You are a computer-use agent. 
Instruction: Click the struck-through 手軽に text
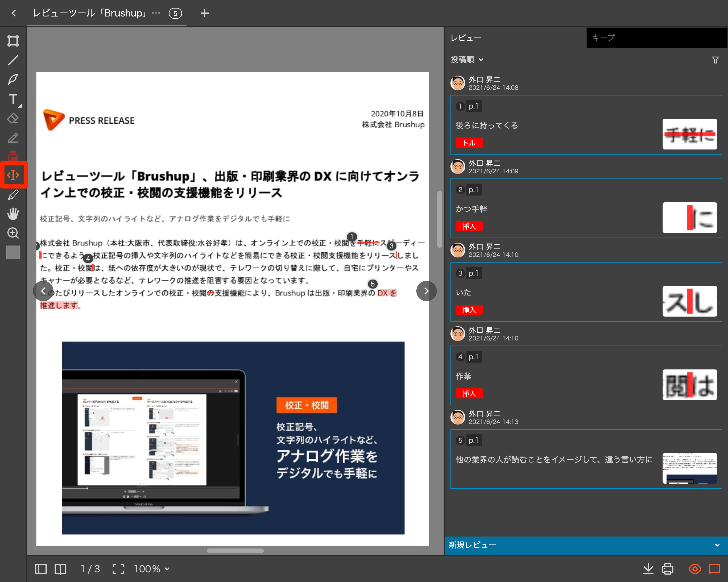coord(368,243)
